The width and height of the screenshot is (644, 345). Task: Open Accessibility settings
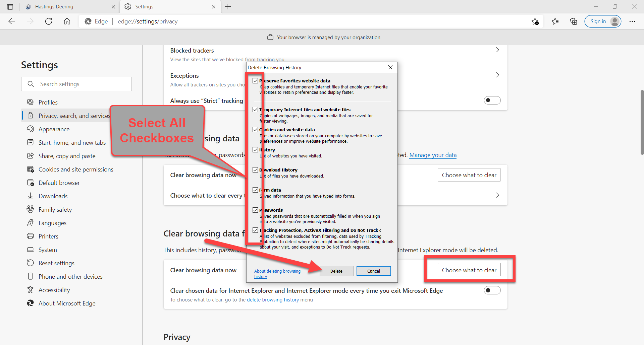click(54, 290)
